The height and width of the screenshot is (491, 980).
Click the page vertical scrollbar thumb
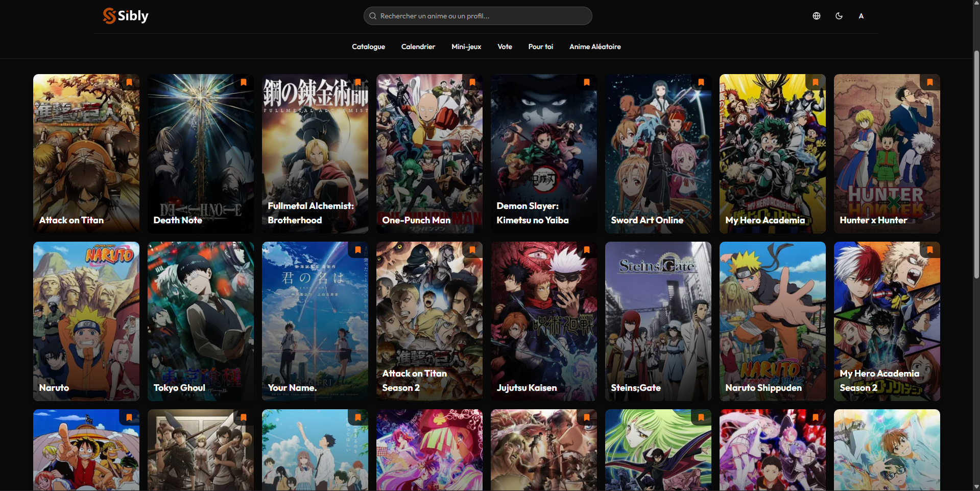tap(976, 163)
